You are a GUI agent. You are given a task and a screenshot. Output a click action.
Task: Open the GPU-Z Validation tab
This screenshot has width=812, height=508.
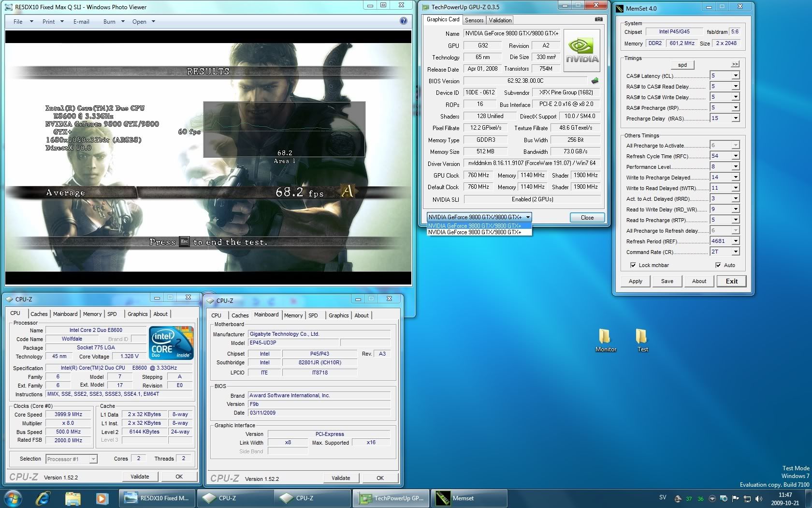point(500,20)
